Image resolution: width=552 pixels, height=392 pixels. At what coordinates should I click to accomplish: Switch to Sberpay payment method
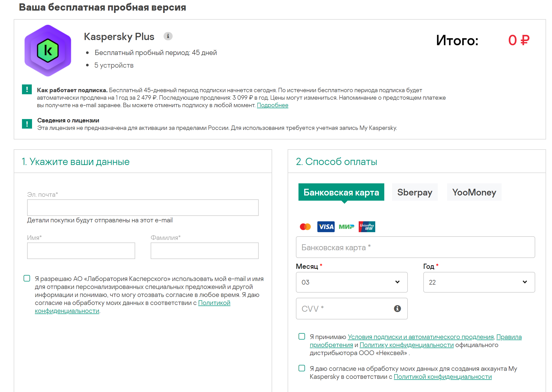coord(415,192)
